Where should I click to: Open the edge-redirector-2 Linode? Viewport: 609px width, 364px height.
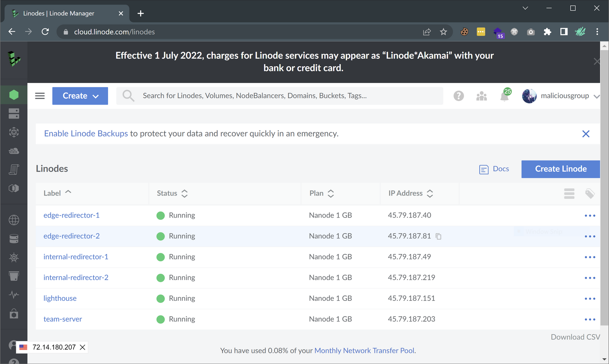pyautogui.click(x=72, y=236)
